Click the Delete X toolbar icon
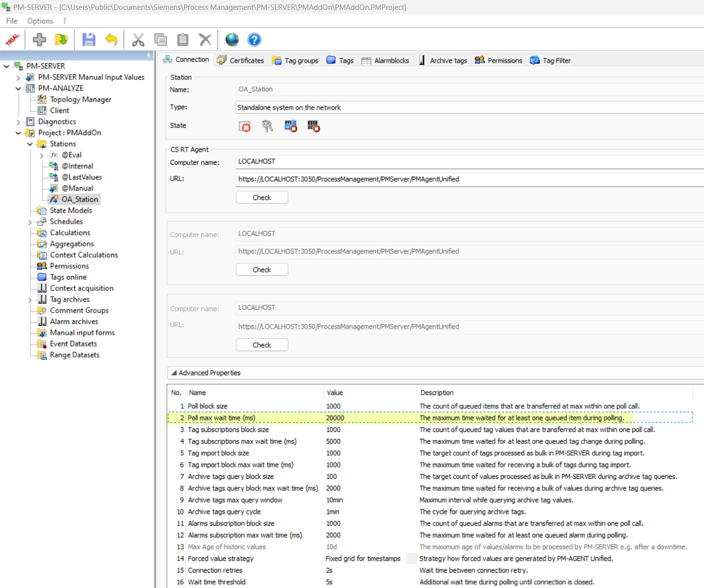 point(205,39)
